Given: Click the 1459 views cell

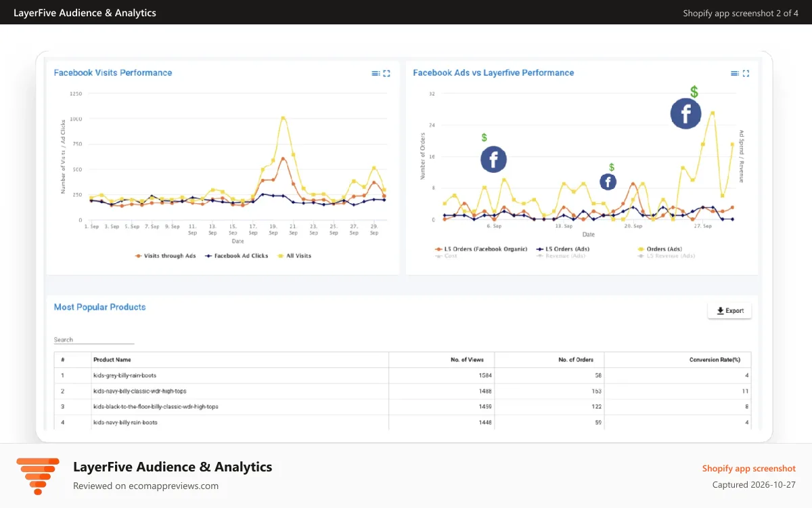Looking at the screenshot, I should 443,407.
